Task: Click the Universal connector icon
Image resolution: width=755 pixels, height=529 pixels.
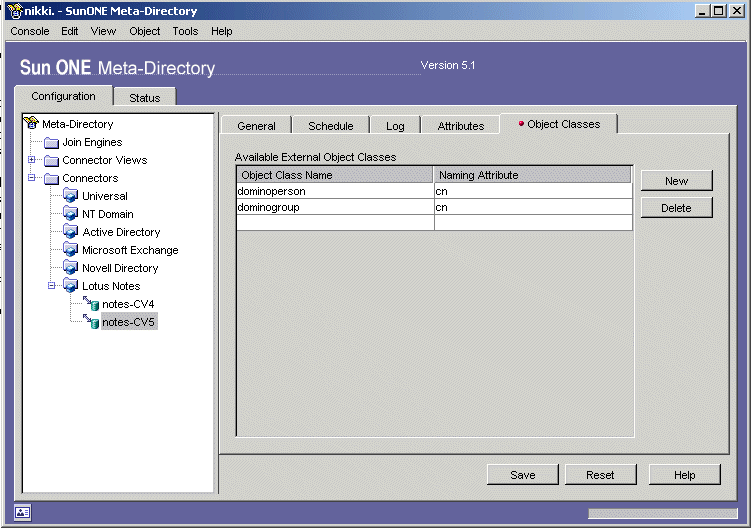Action: pyautogui.click(x=71, y=196)
